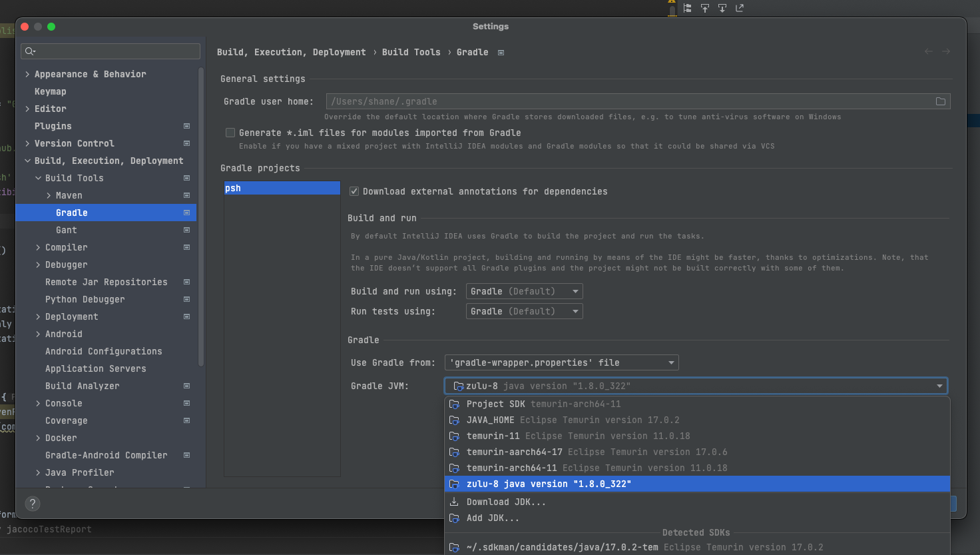Open Application Servers settings page
The image size is (980, 555).
coord(96,368)
